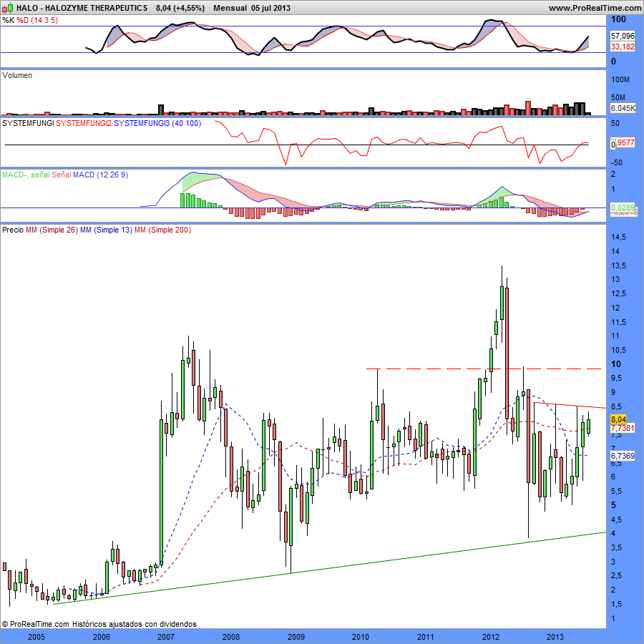Select the blue MACD (12 26 9) label

[x=101, y=175]
